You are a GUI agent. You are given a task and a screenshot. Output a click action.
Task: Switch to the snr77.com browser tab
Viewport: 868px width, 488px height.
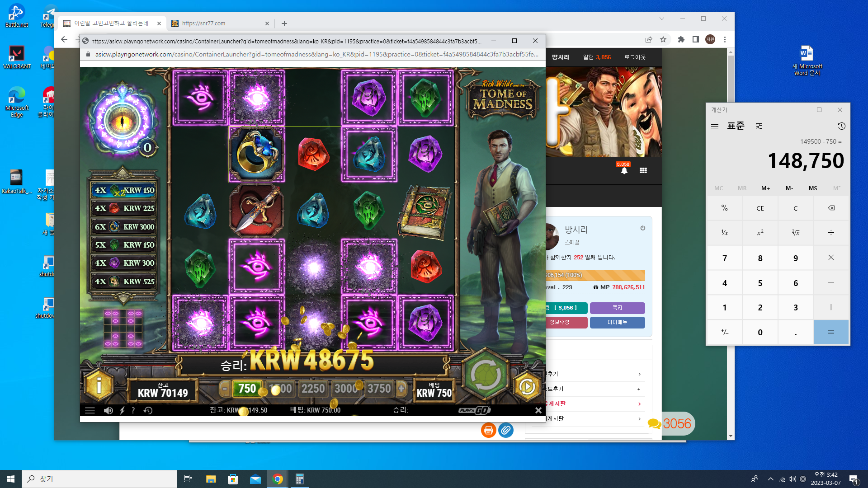[x=220, y=23]
